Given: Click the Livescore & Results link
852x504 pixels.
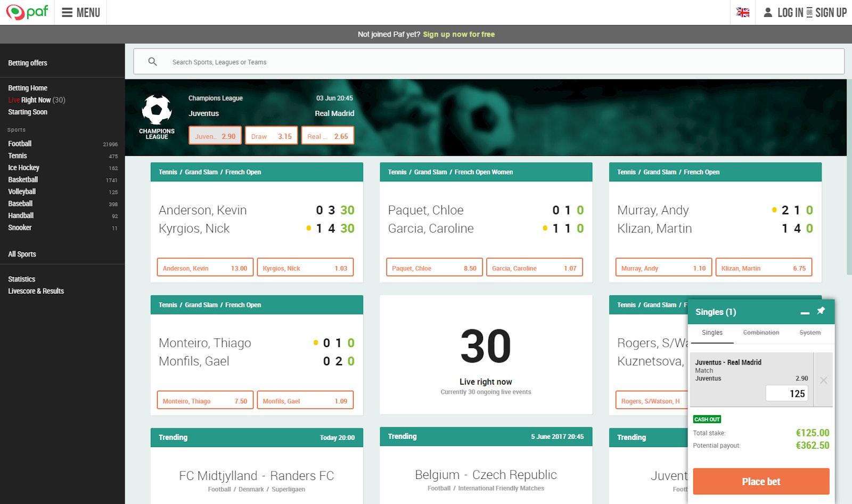Looking at the screenshot, I should coord(36,291).
